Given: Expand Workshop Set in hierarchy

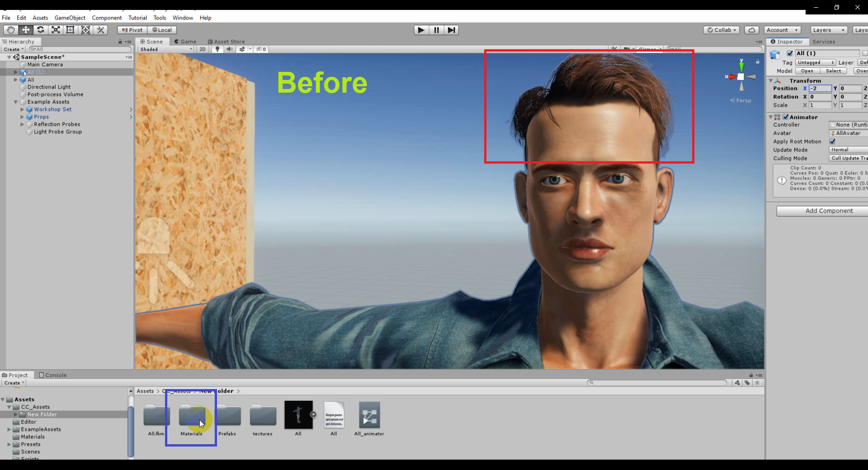Looking at the screenshot, I should point(22,109).
